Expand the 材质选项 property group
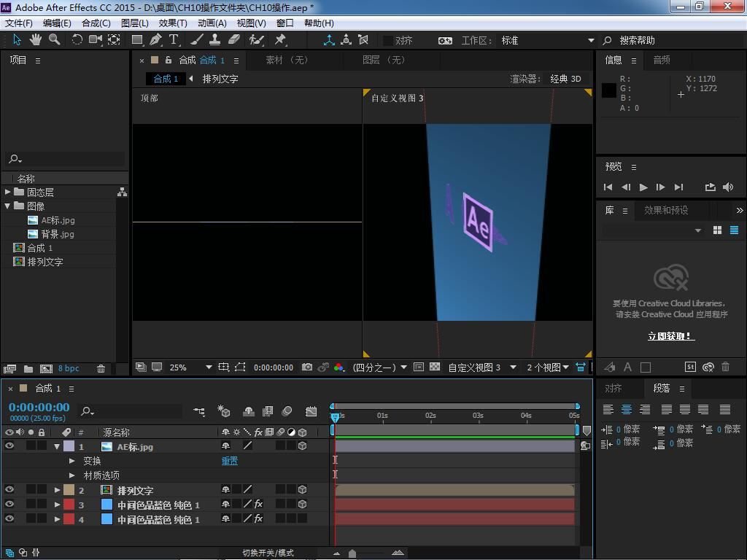Screen dimensions: 747x560 pyautogui.click(x=72, y=475)
